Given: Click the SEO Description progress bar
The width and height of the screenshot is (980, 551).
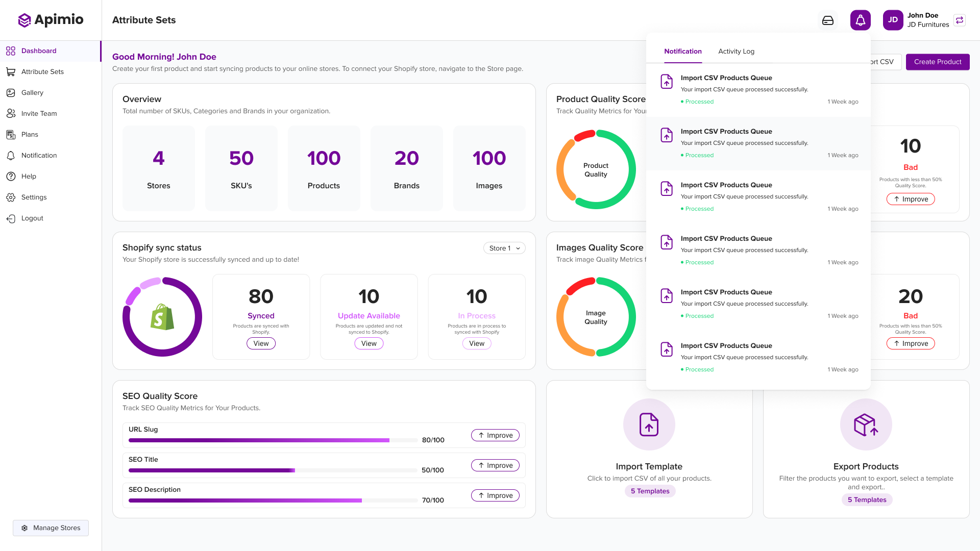Looking at the screenshot, I should tap(273, 500).
